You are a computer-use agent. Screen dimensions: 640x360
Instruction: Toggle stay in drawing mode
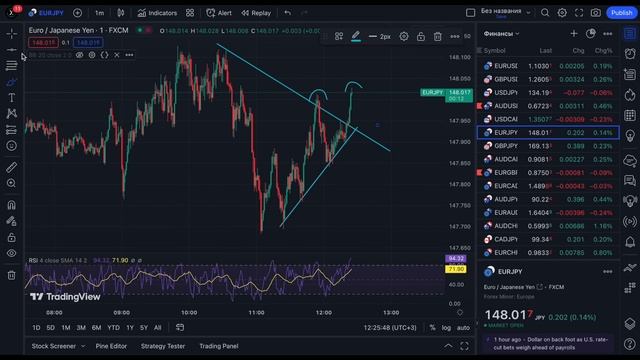tap(11, 221)
